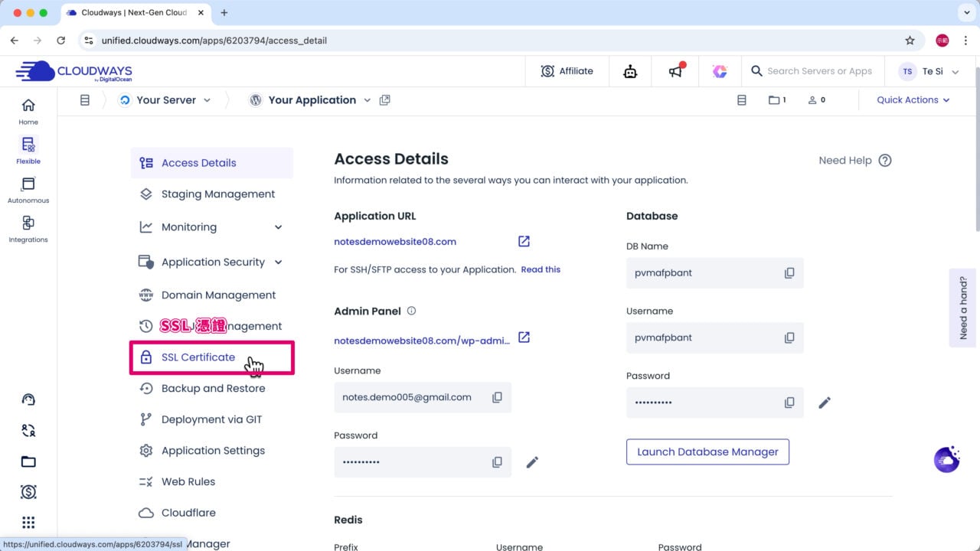Select SSL Certificate in the side menu

coord(198,357)
